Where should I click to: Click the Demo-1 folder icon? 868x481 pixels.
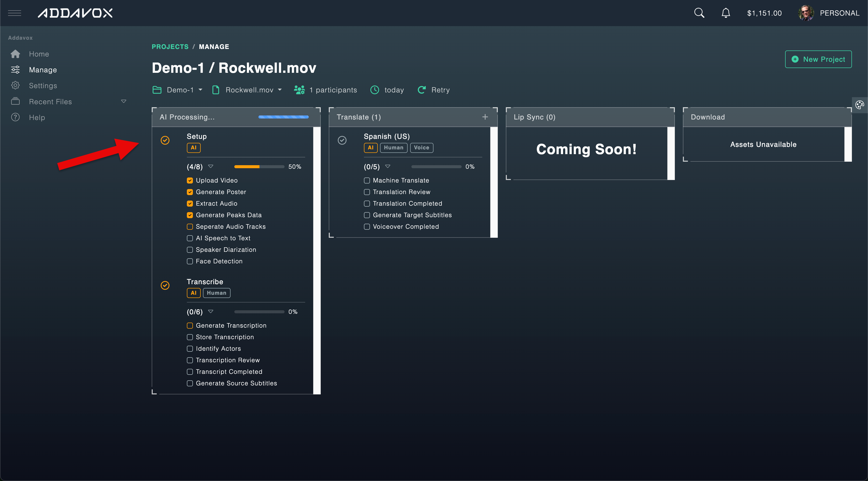[157, 90]
